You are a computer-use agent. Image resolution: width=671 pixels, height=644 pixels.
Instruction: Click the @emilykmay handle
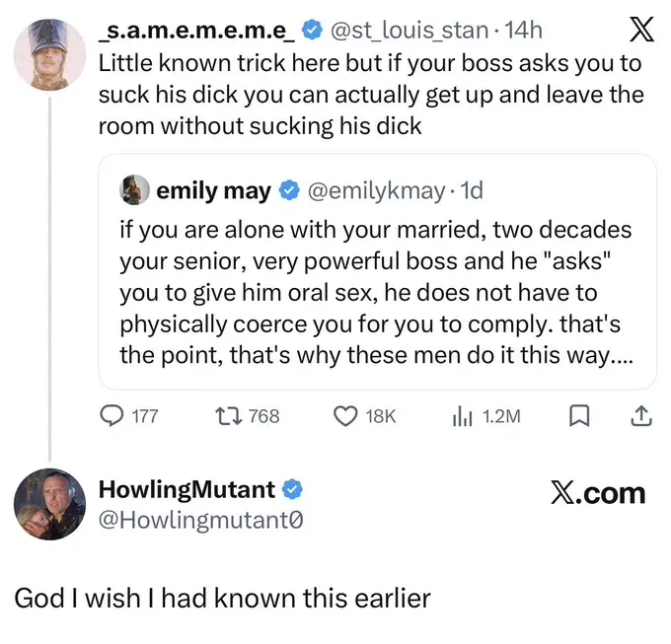point(369,190)
